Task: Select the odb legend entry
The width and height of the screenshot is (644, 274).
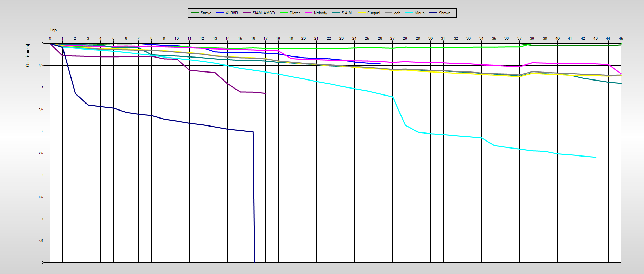Action: pos(397,13)
